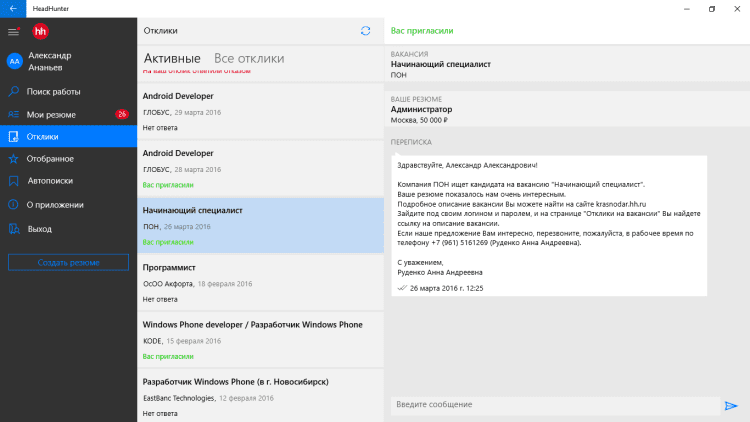The height and width of the screenshot is (422, 750).
Task: Click the job search magnifier icon
Action: [x=14, y=91]
